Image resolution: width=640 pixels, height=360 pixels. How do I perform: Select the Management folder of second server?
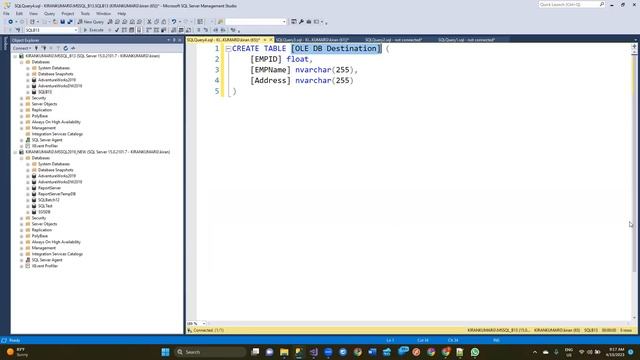click(43, 248)
